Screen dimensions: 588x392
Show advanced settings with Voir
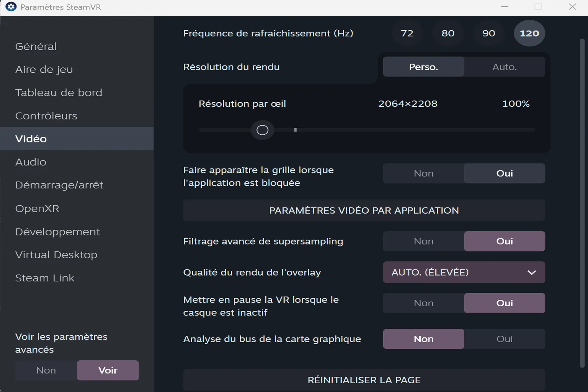coord(108,370)
